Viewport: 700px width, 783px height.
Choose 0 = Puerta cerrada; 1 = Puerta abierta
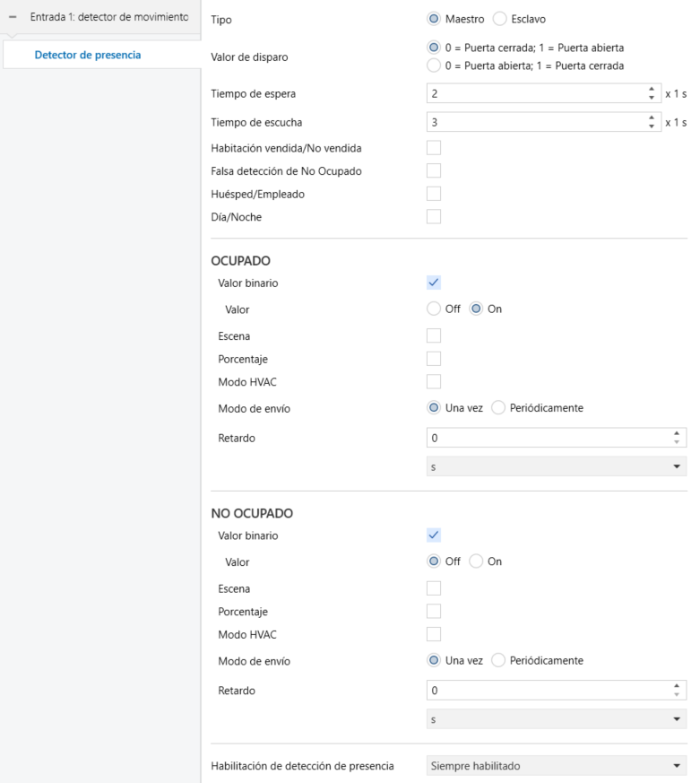[x=434, y=48]
